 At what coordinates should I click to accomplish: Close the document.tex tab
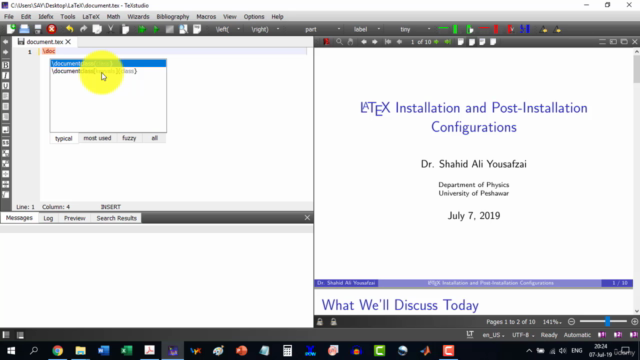click(x=68, y=42)
